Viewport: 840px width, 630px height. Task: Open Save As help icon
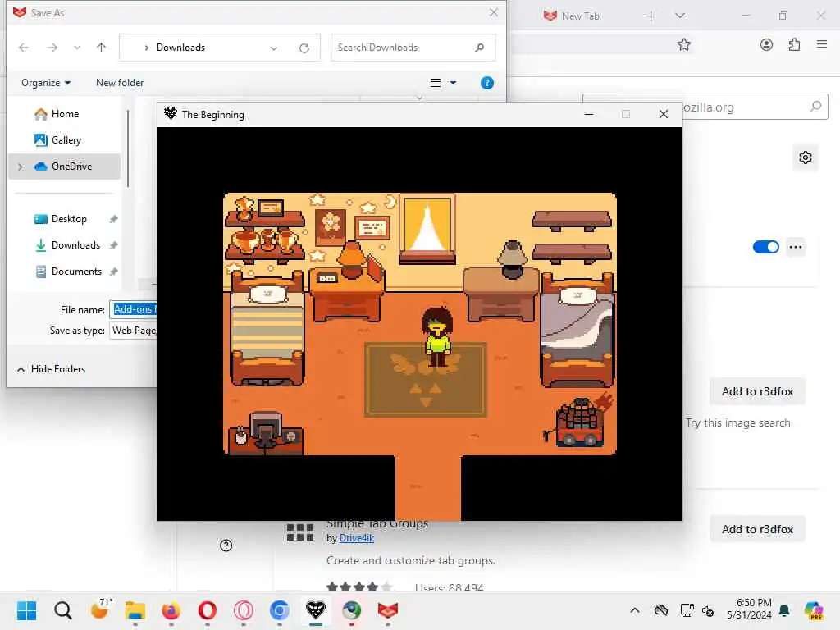[487, 83]
